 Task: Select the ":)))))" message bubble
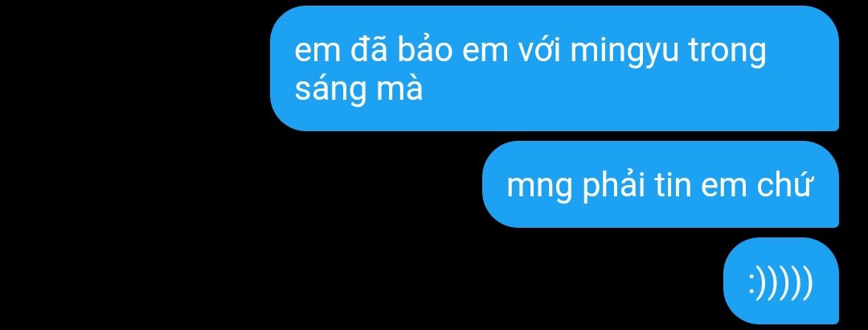[781, 281]
